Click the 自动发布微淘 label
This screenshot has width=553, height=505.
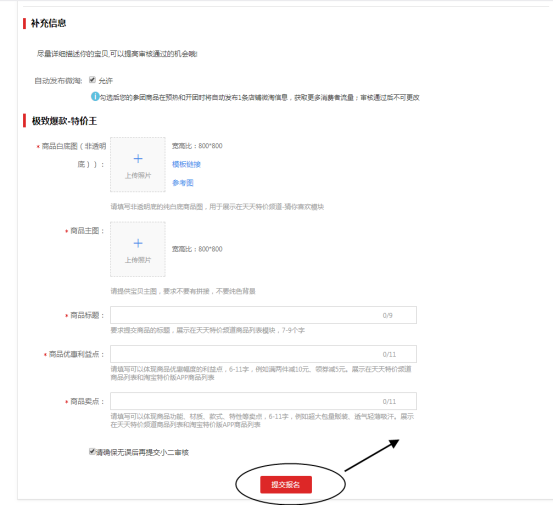(58, 81)
